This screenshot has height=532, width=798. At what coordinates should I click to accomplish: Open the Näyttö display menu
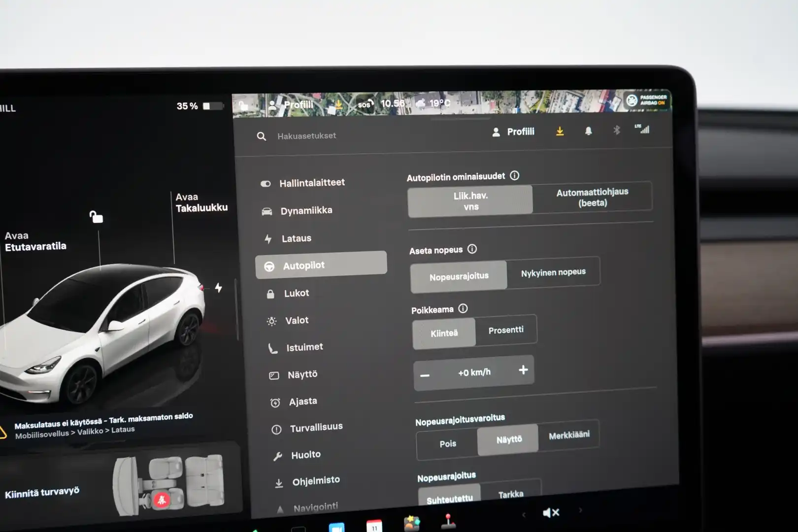pyautogui.click(x=294, y=375)
